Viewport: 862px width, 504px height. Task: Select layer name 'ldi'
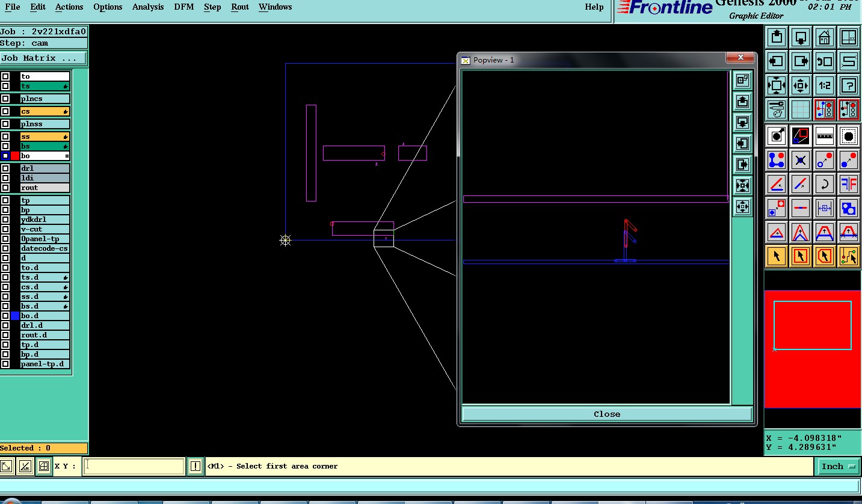[x=45, y=178]
